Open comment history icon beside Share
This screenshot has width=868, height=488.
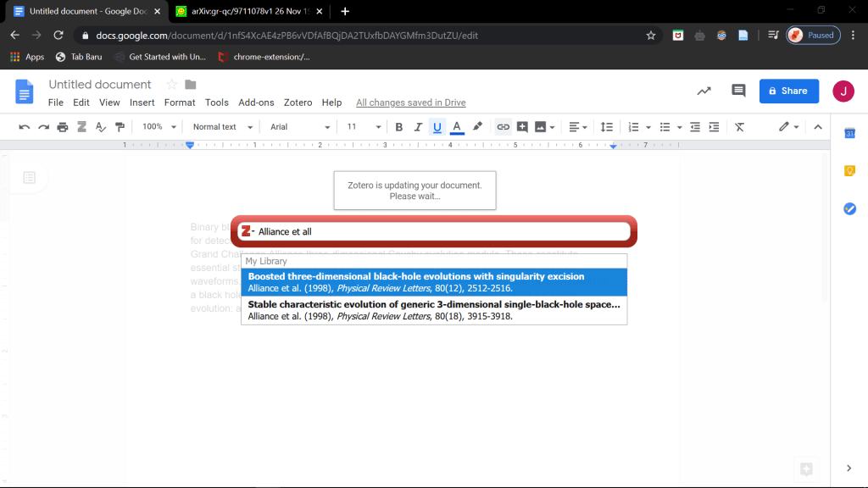(738, 91)
